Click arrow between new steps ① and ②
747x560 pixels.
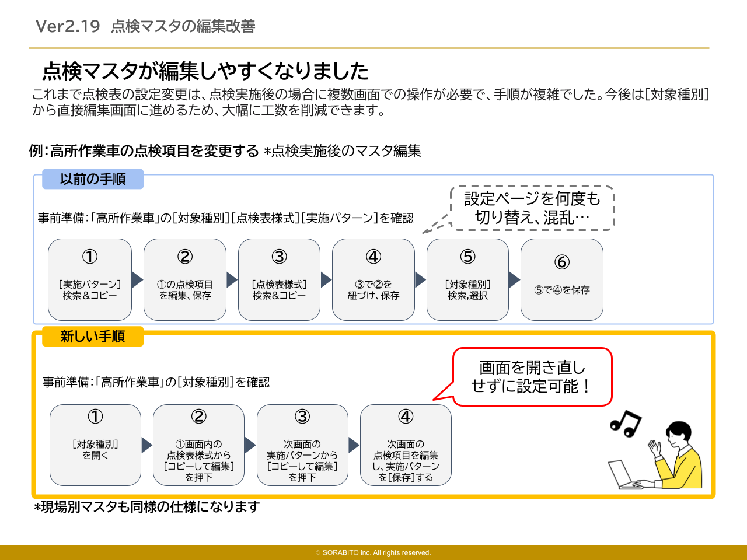pos(146,446)
